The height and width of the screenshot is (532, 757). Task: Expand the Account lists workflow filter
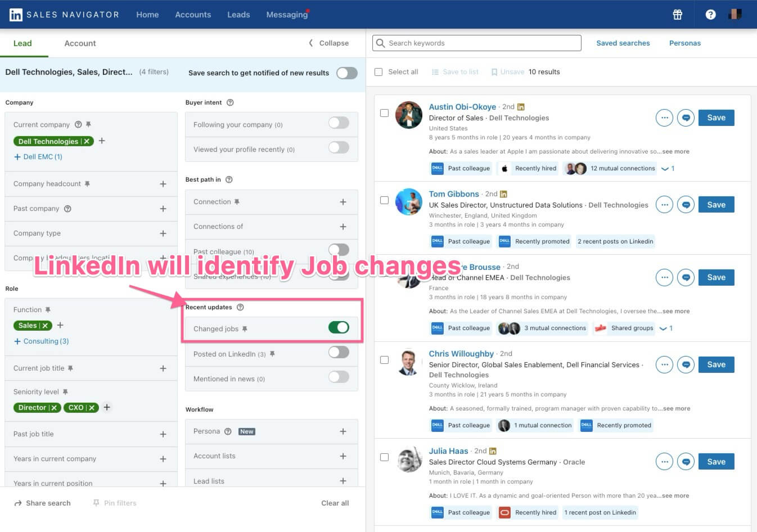(343, 456)
